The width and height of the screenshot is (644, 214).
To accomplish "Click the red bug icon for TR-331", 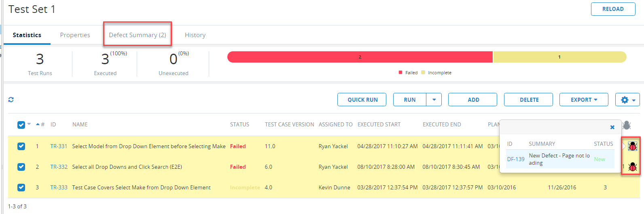I will [632, 146].
